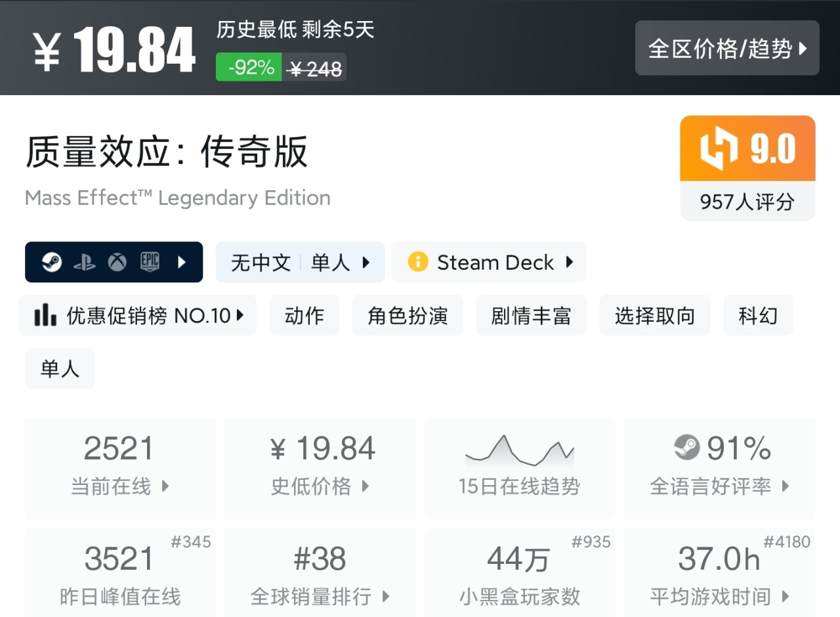This screenshot has height=617, width=840.
Task: Expand the 无中文 单人 language details
Action: click(x=300, y=263)
